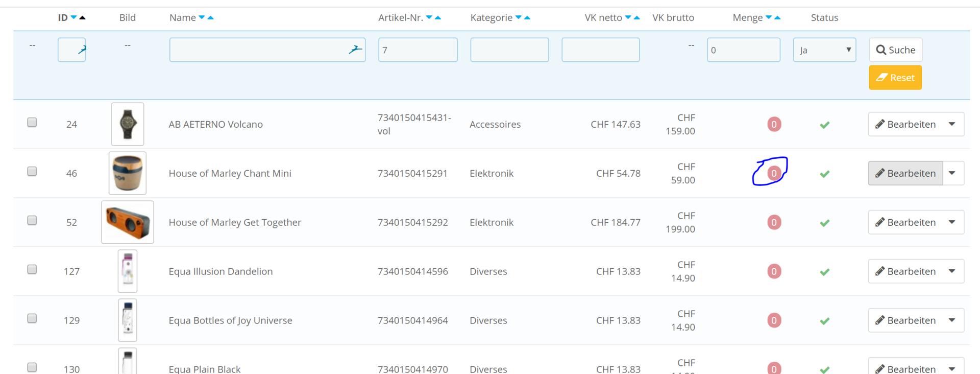980x374 pixels.
Task: Focus the ID filter field
Action: point(71,50)
